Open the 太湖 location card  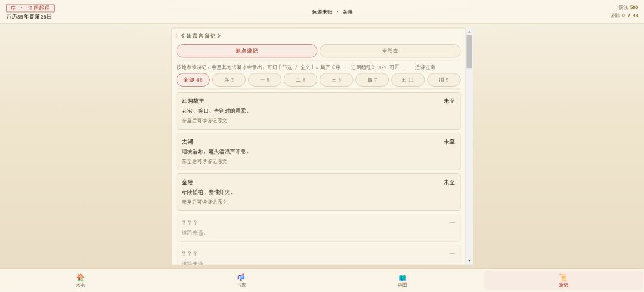[318, 151]
